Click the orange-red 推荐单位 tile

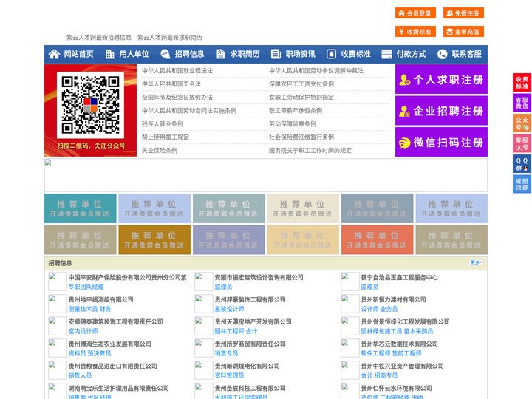point(378,240)
